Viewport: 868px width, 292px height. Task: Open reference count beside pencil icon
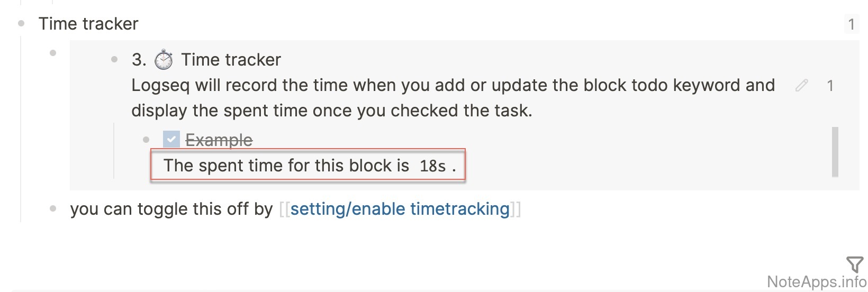click(x=830, y=86)
